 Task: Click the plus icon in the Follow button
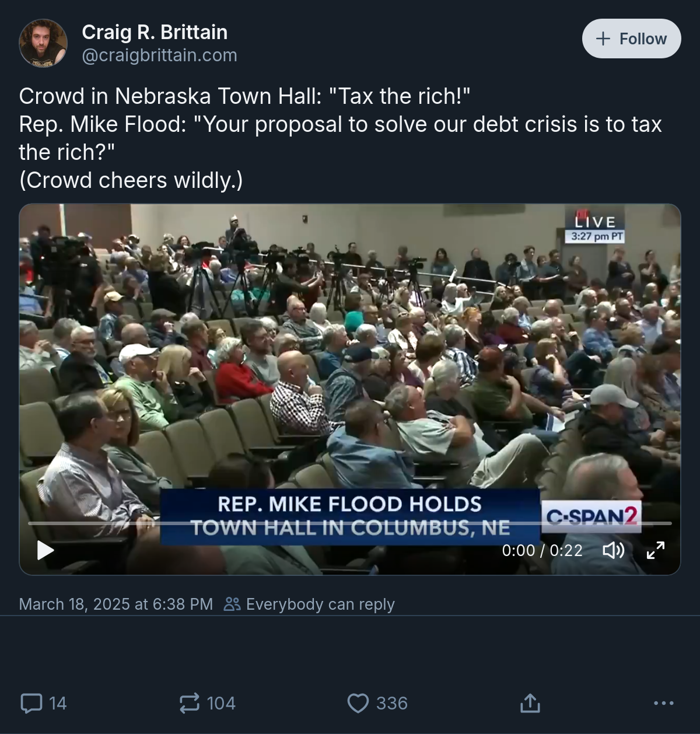[603, 39]
